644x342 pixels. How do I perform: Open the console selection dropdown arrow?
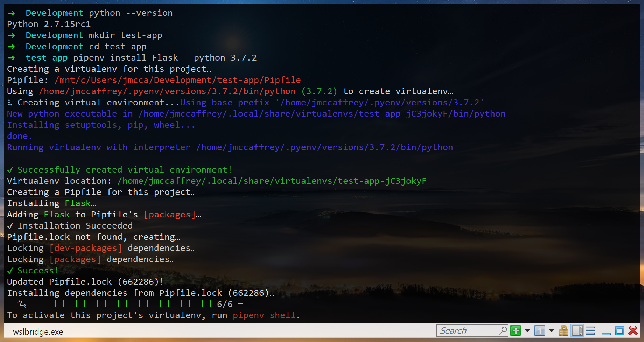551,330
